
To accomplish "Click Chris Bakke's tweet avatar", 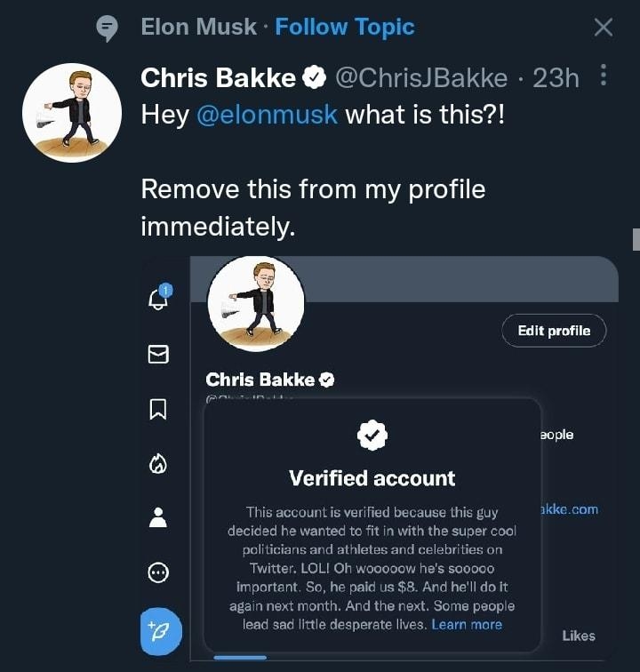I will point(71,112).
